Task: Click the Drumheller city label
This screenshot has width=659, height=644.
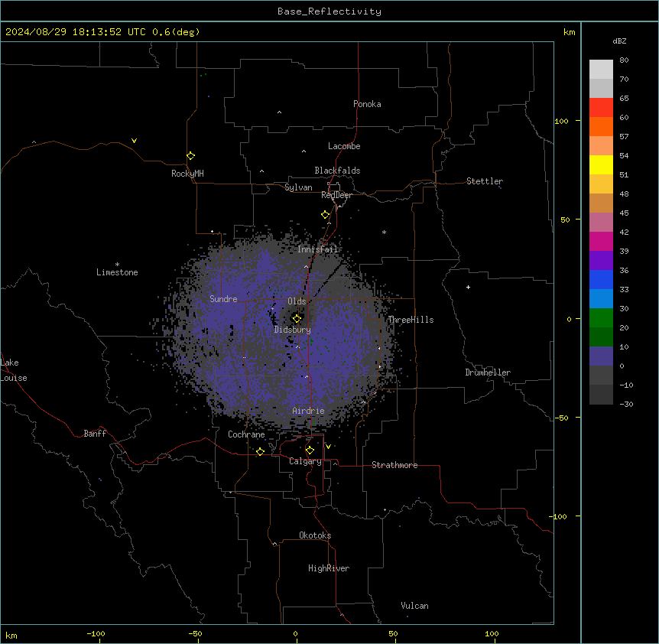Action: click(488, 372)
